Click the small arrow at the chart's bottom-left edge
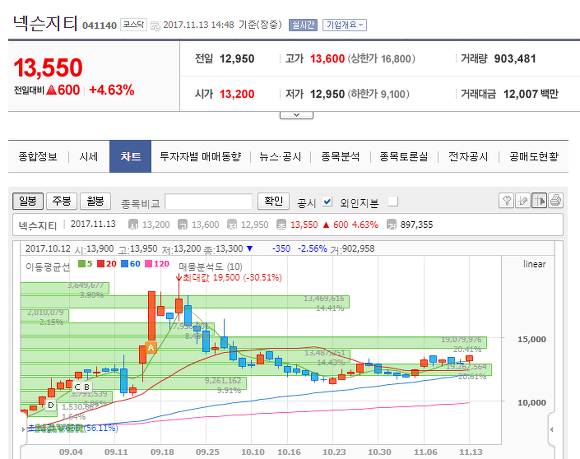This screenshot has width=580, height=459. click(23, 429)
